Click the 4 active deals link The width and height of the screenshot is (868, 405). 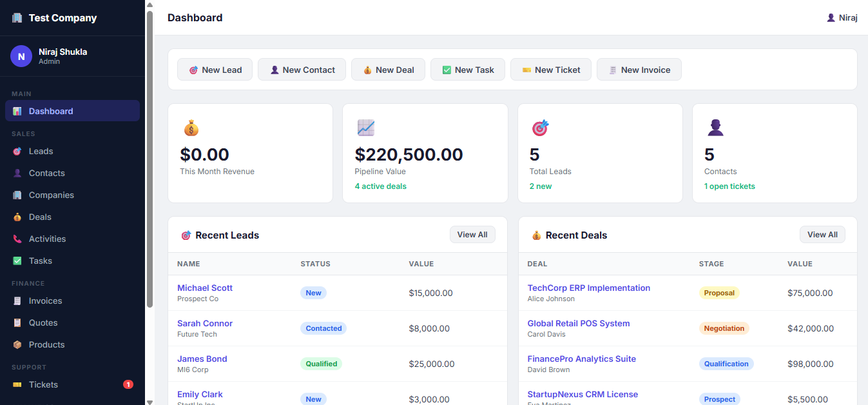380,186
